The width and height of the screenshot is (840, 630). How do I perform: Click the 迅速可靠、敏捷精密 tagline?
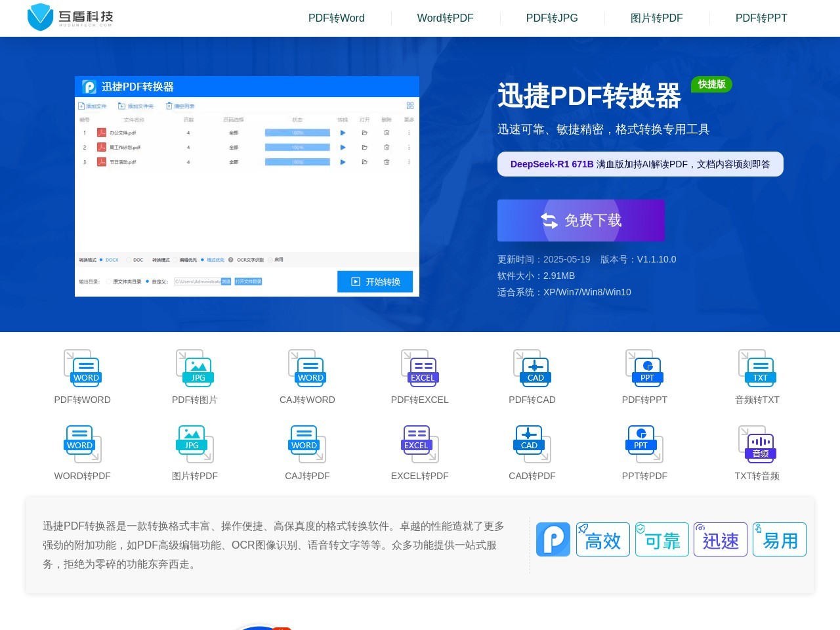click(604, 129)
